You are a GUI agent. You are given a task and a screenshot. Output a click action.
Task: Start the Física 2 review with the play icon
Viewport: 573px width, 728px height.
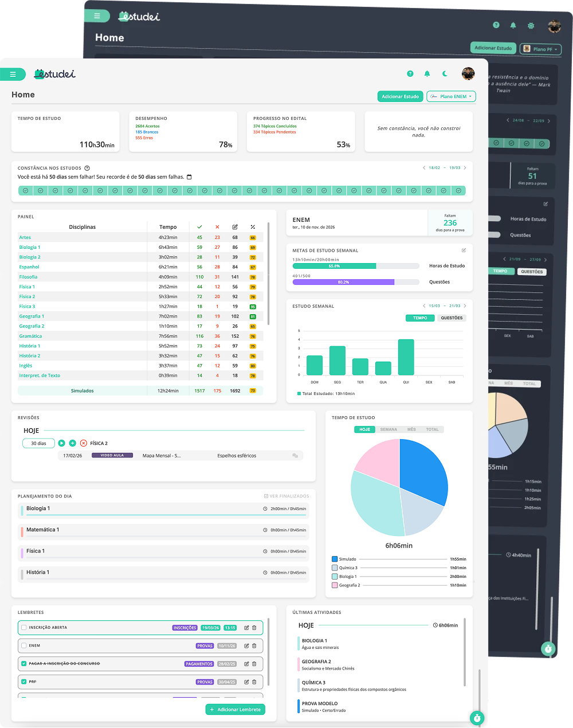coord(61,443)
